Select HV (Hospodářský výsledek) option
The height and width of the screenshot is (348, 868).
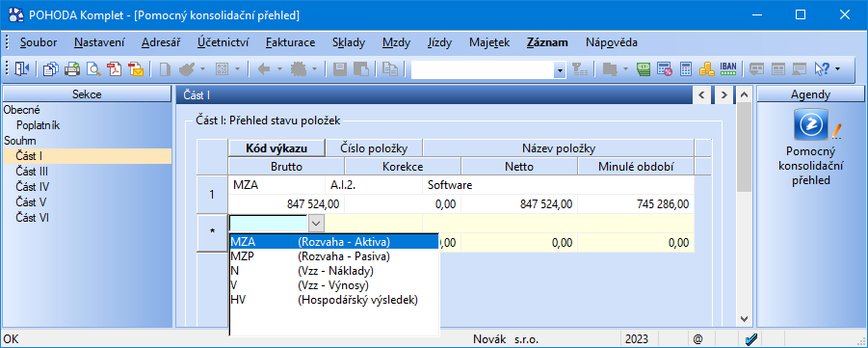333,300
